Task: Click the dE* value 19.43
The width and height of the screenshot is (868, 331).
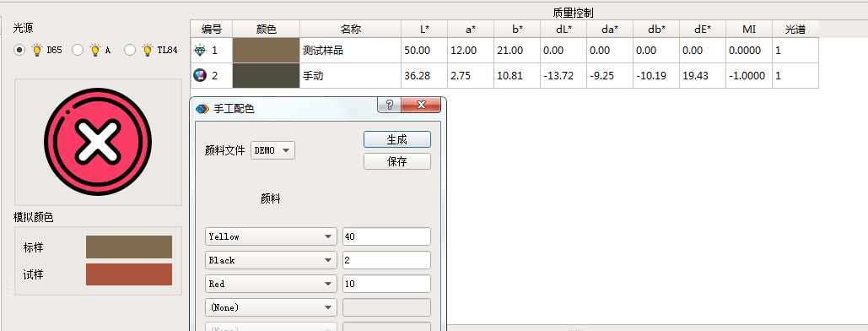Action: point(703,76)
